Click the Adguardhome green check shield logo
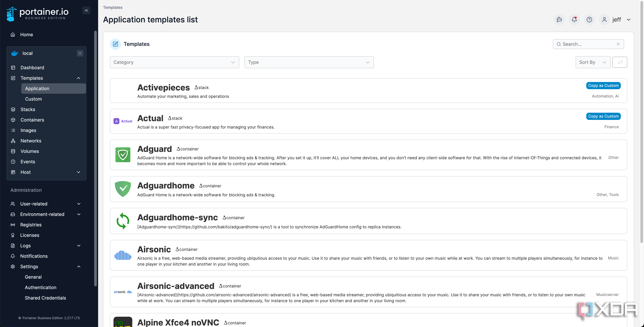The image size is (644, 327). pos(123,189)
